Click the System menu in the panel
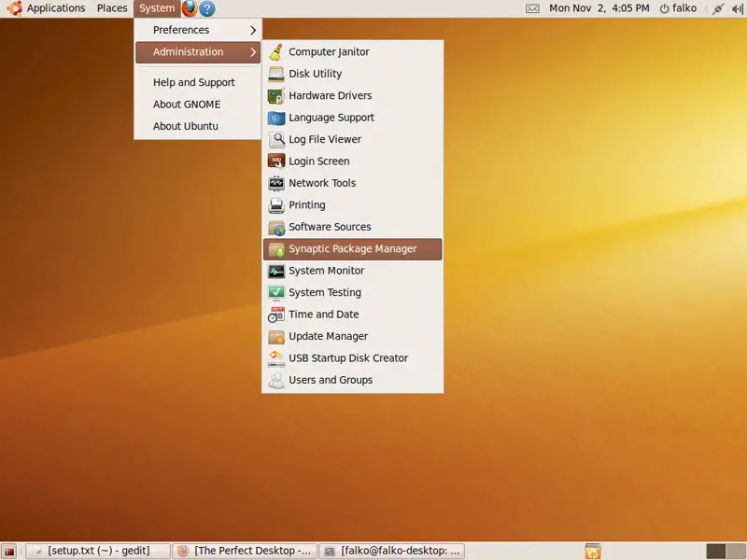747x560 pixels. click(157, 8)
